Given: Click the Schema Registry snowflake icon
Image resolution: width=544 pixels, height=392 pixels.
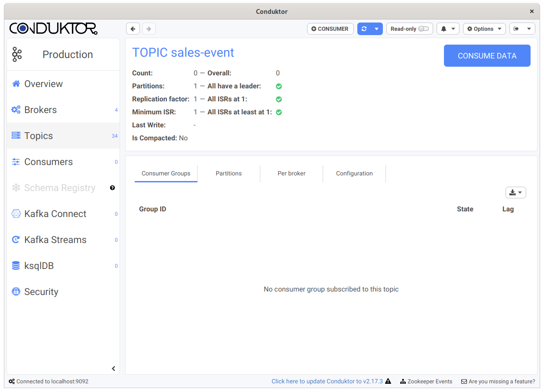Looking at the screenshot, I should 16,188.
